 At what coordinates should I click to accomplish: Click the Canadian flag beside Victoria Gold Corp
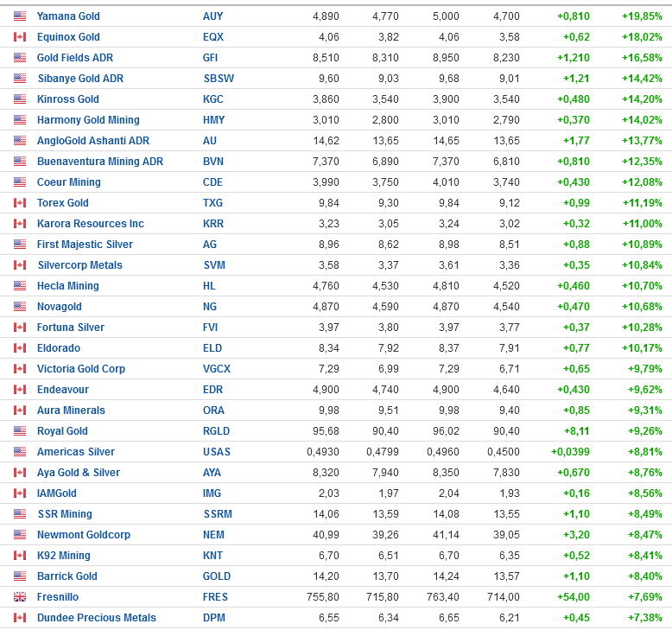[20, 368]
